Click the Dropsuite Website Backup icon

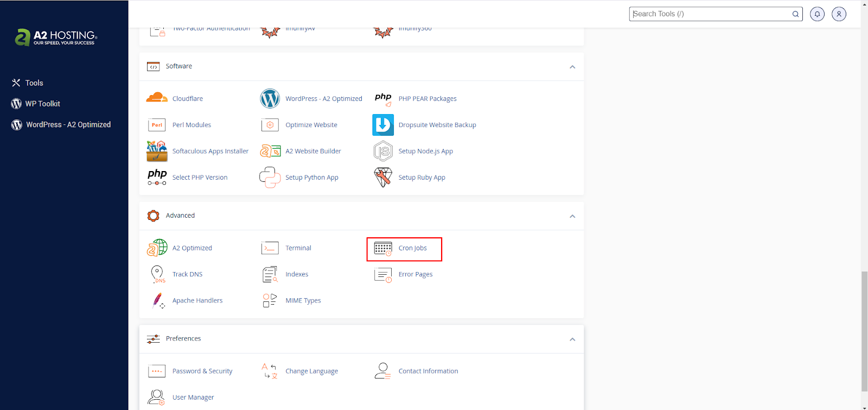click(x=383, y=125)
